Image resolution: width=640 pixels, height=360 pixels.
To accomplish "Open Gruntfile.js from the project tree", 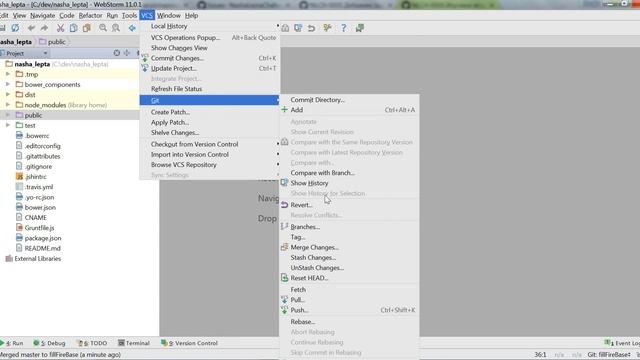I will click(x=39, y=228).
